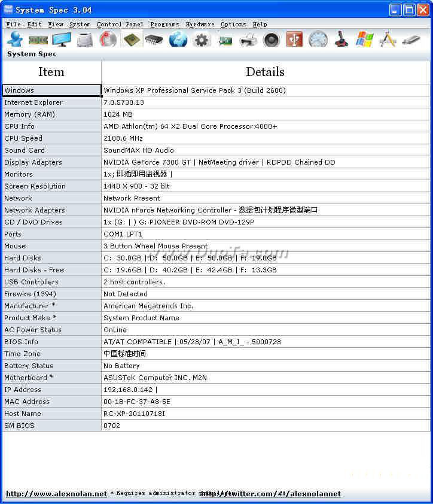The height and width of the screenshot is (504, 433).
Task: Open the Control Panel menu
Action: point(120,25)
